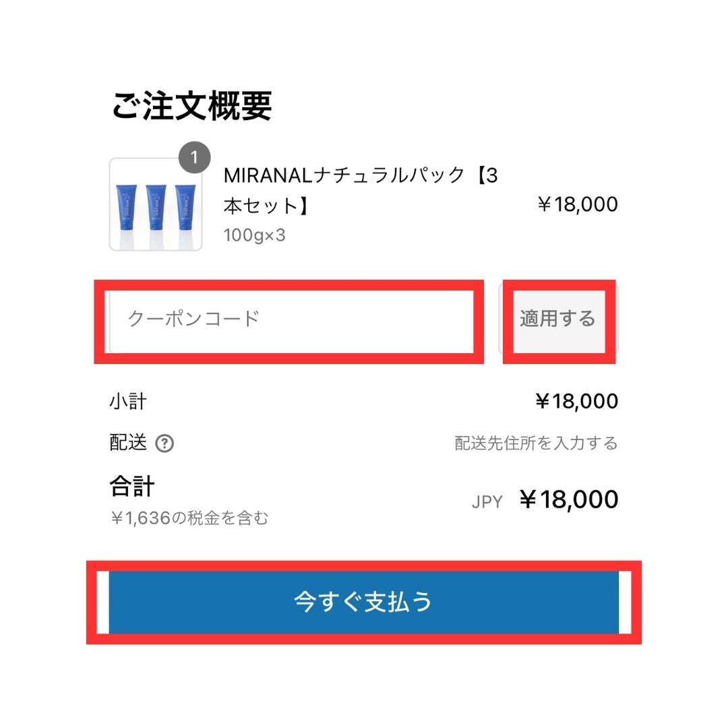Click the ¥1,636の税金を含む tax note
This screenshot has height=728, width=728.
coord(189,518)
